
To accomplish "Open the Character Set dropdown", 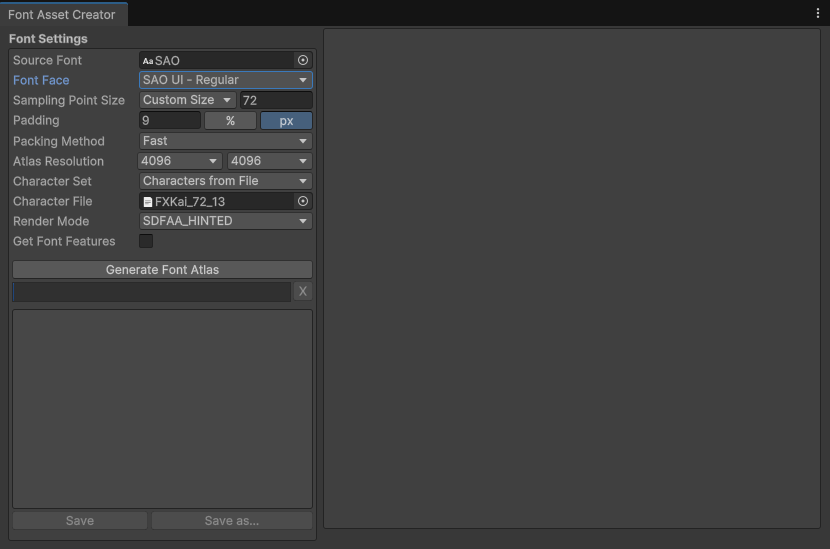I will point(225,181).
